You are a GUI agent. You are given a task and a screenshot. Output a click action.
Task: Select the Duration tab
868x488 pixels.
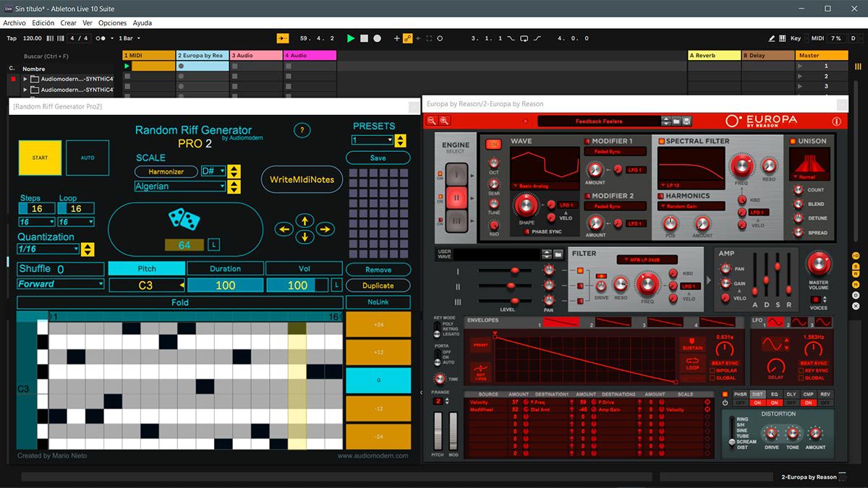click(225, 269)
